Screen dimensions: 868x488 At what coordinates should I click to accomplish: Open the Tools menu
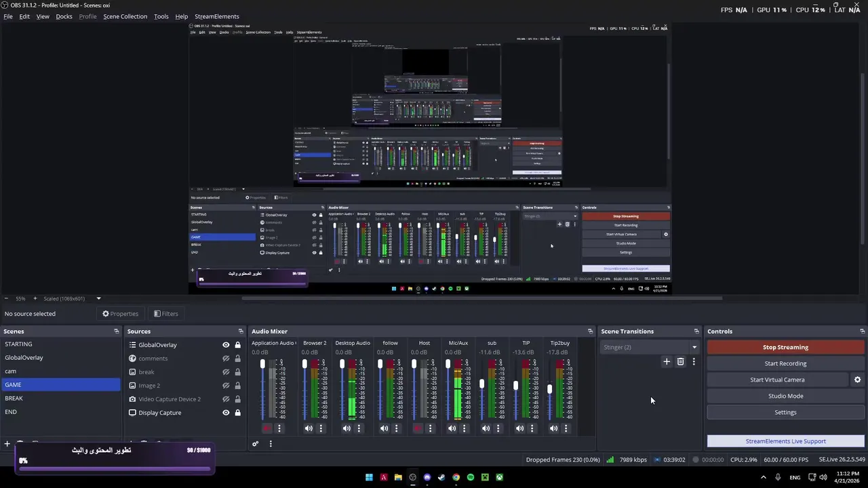click(x=161, y=16)
